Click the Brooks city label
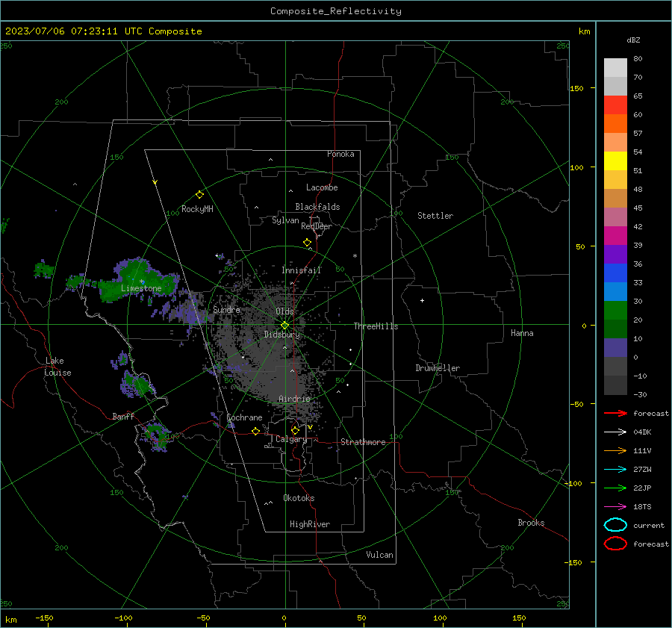Image resolution: width=672 pixels, height=628 pixels. [531, 523]
